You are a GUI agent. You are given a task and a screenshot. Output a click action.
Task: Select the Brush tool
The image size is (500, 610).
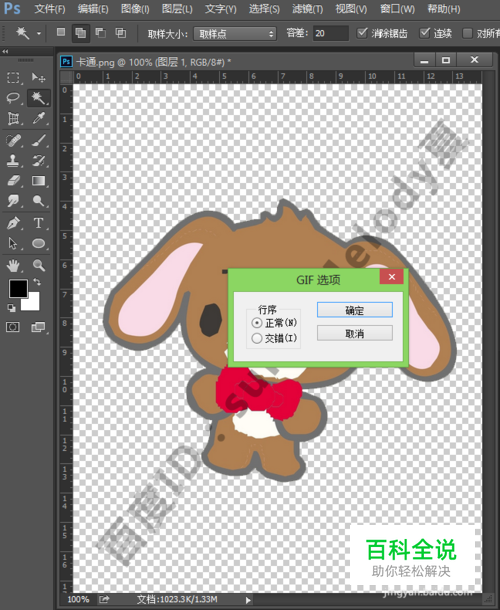(x=38, y=140)
